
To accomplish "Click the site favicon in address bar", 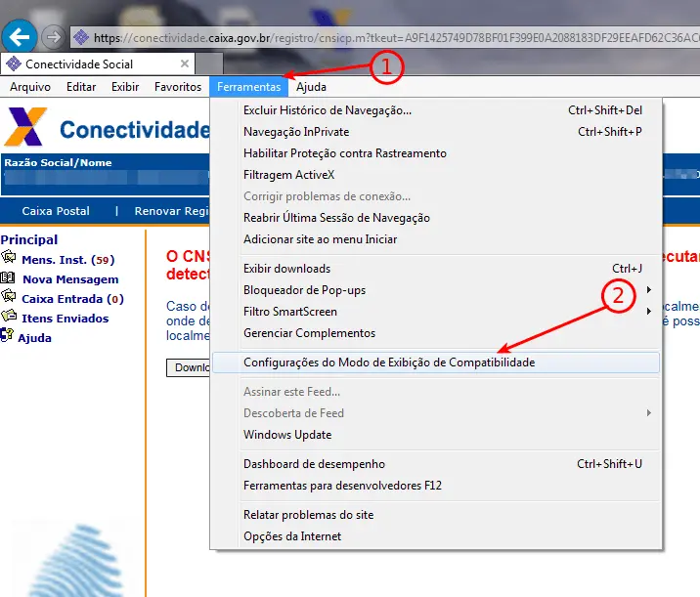I will tap(81, 37).
